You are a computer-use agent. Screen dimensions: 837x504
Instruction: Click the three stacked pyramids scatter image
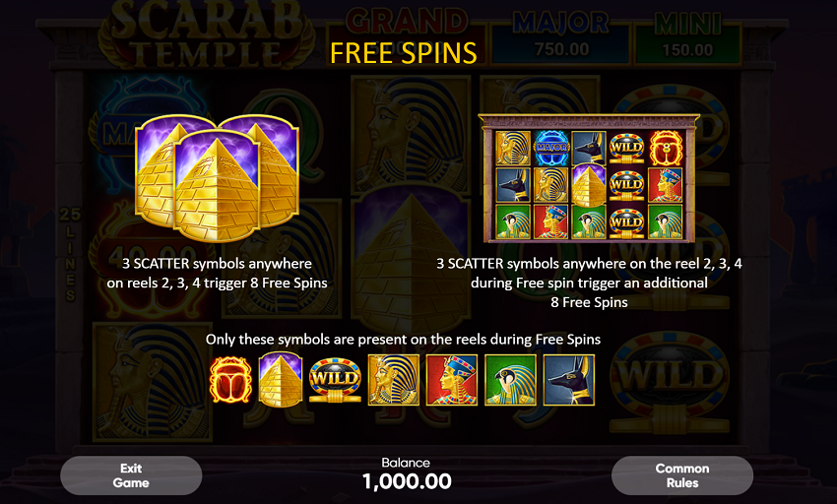(217, 178)
